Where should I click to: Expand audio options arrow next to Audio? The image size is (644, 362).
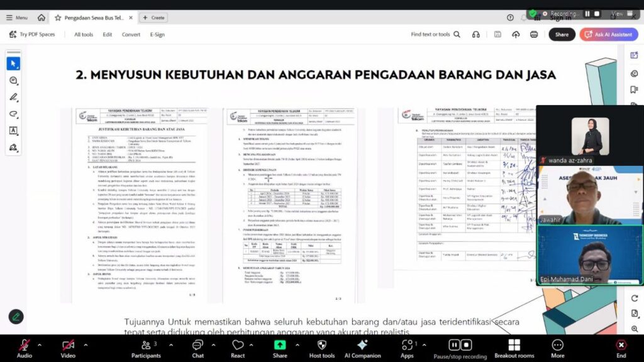[39, 344]
